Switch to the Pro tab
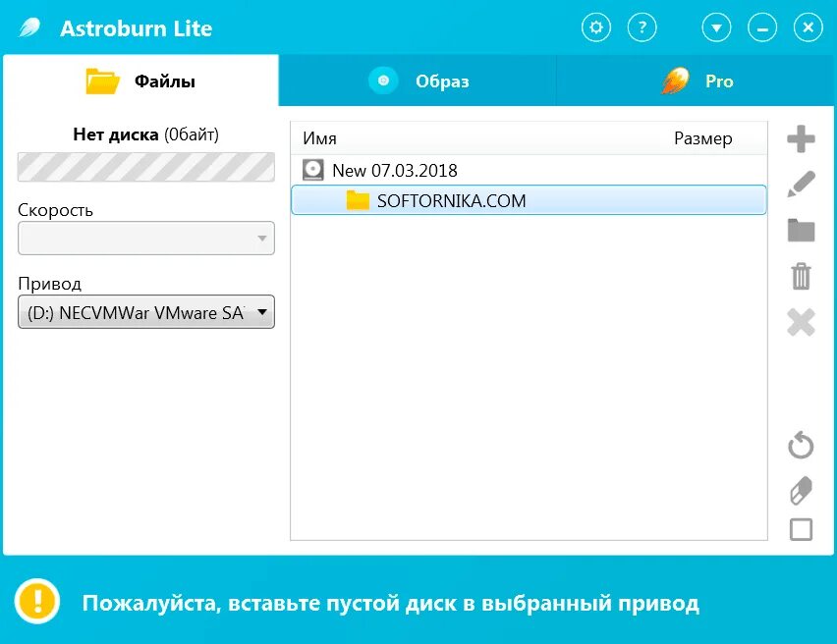Image resolution: width=837 pixels, height=644 pixels. point(697,80)
